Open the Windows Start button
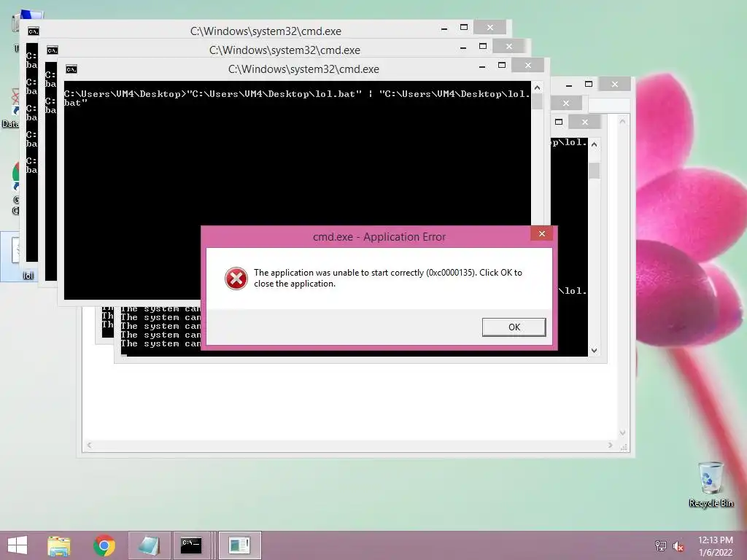747x560 pixels. [18, 545]
